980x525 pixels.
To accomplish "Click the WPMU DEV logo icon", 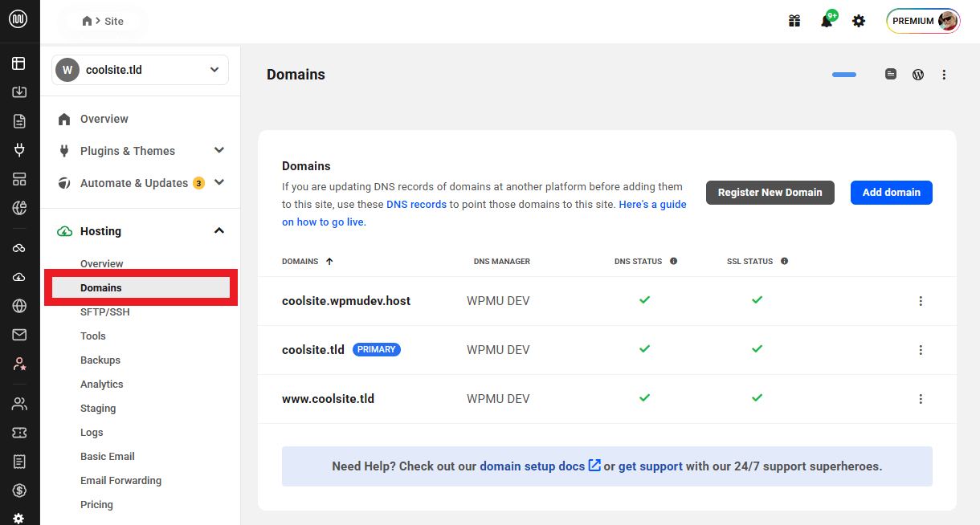I will click(18, 19).
